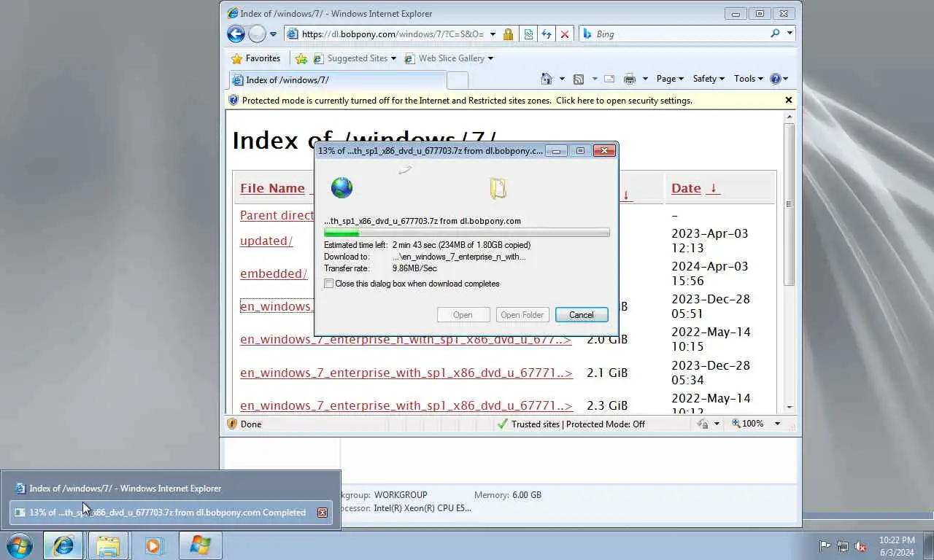Open the Parent directory link

[277, 215]
